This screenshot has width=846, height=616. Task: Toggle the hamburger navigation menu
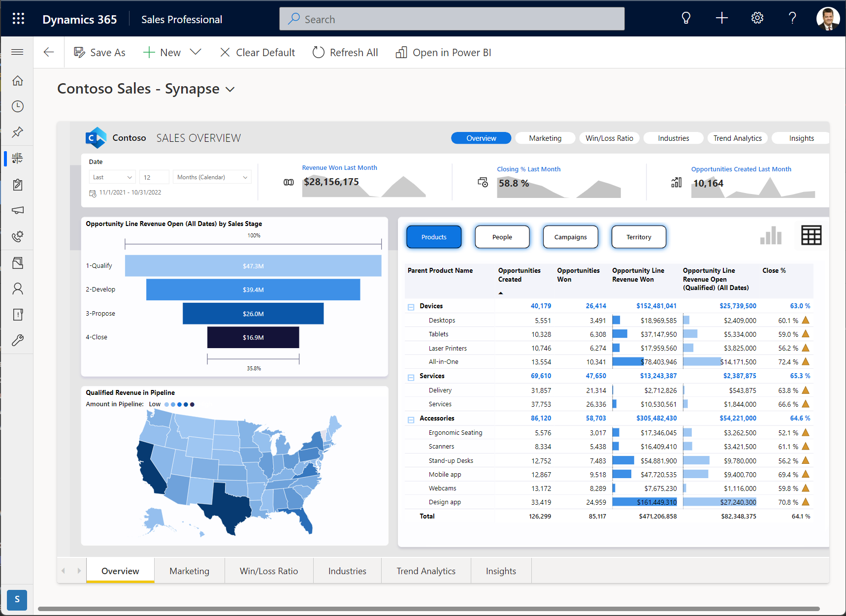(x=17, y=52)
